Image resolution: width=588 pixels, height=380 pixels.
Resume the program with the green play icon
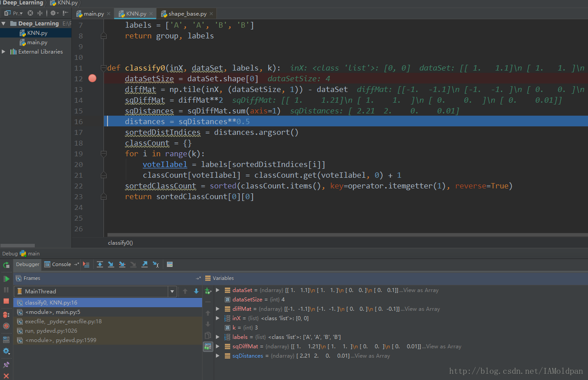click(6, 279)
